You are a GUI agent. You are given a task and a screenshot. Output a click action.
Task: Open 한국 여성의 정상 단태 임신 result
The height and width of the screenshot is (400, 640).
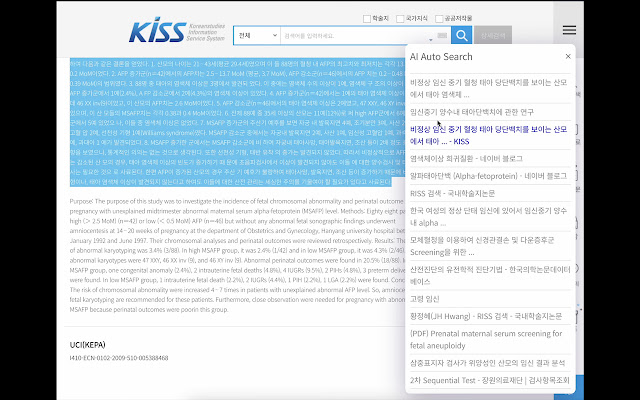pos(488,217)
